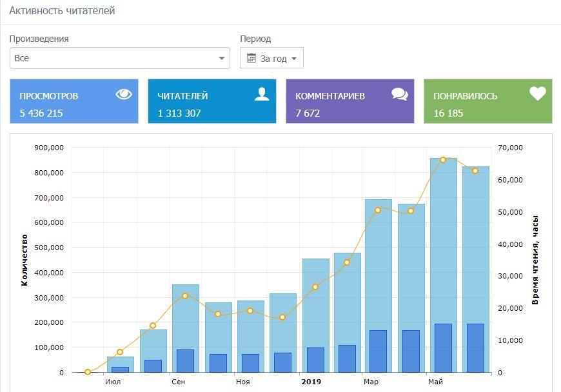This screenshot has width=561, height=392.
Task: Click the Активность читателей panel heading
Action: [x=62, y=11]
